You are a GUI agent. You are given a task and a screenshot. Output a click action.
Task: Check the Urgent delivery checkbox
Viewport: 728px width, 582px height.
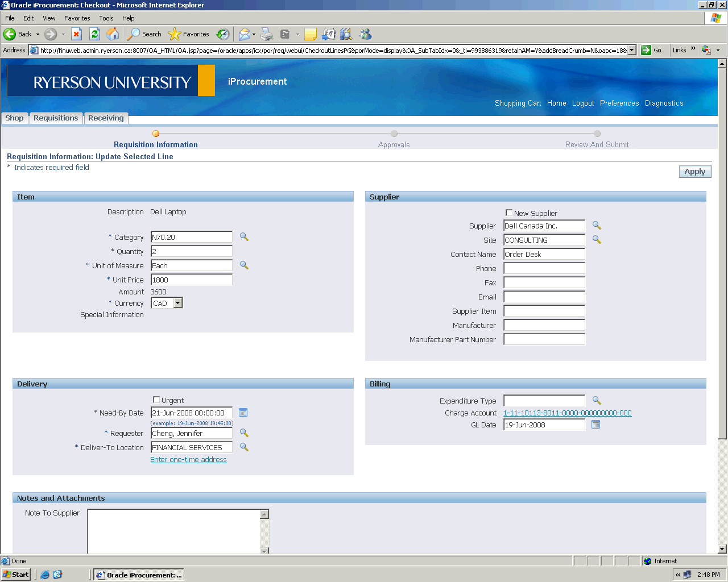coord(156,400)
